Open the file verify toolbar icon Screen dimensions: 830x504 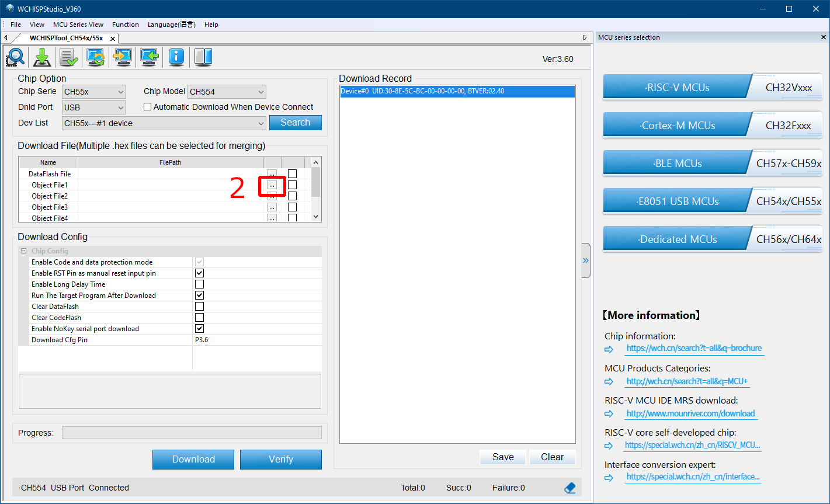pyautogui.click(x=68, y=57)
